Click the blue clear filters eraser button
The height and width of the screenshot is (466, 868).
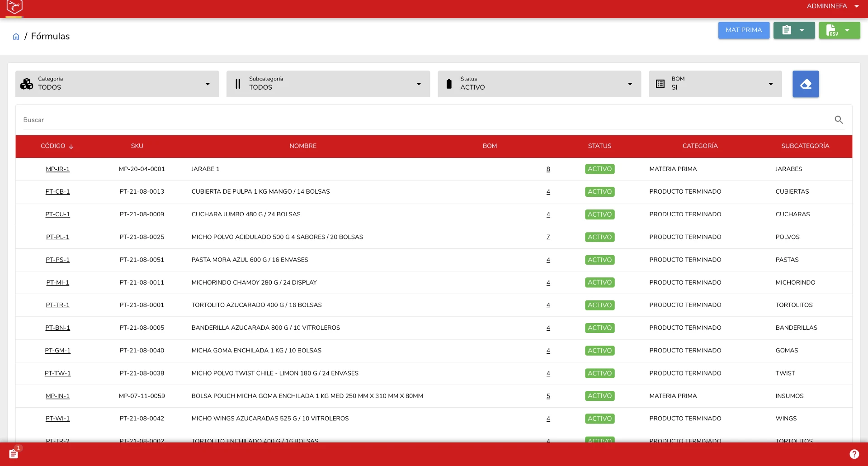[806, 84]
